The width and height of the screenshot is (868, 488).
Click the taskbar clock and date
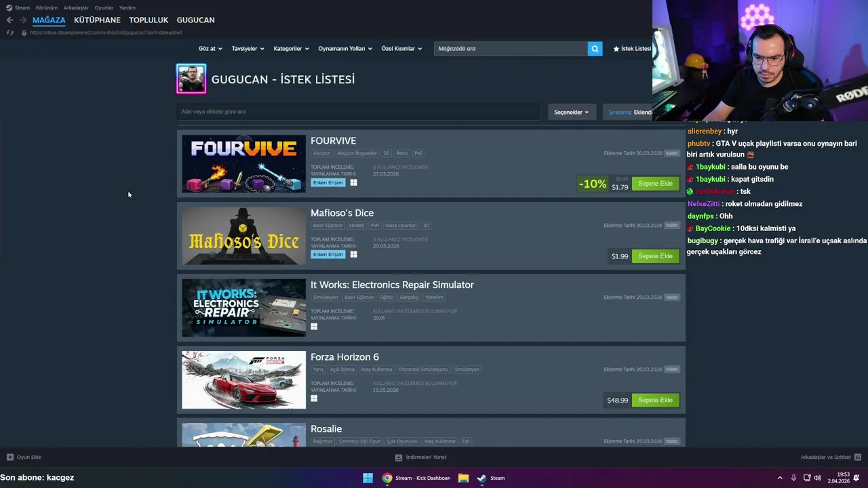tap(838, 478)
